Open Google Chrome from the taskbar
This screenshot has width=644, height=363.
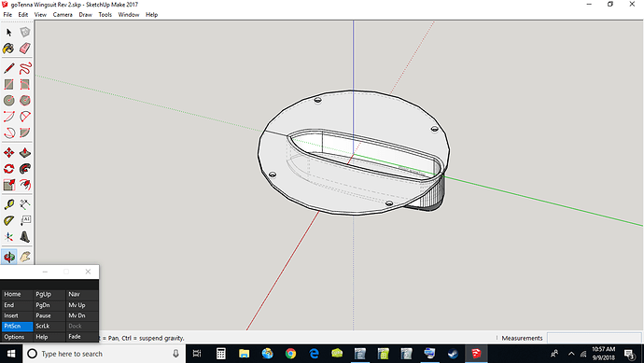pyautogui.click(x=291, y=354)
